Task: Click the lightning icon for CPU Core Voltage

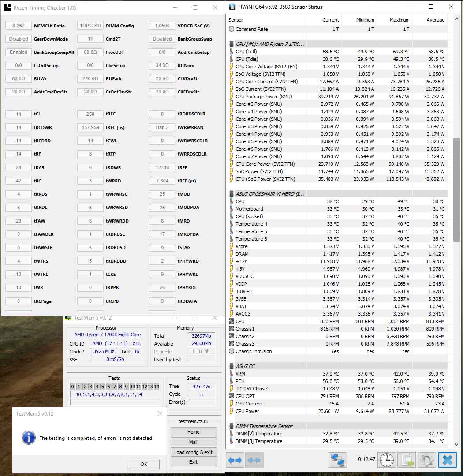Action: (x=231, y=67)
